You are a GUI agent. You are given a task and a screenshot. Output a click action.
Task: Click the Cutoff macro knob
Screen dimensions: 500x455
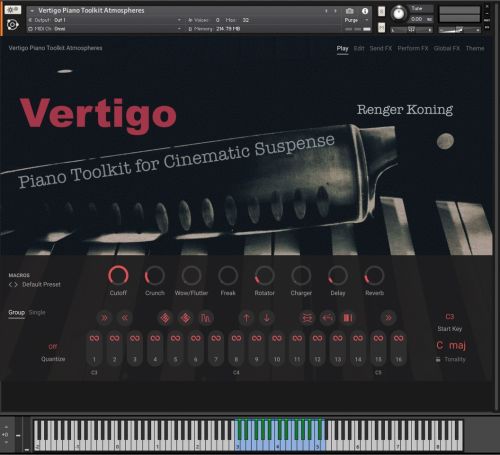tap(118, 276)
